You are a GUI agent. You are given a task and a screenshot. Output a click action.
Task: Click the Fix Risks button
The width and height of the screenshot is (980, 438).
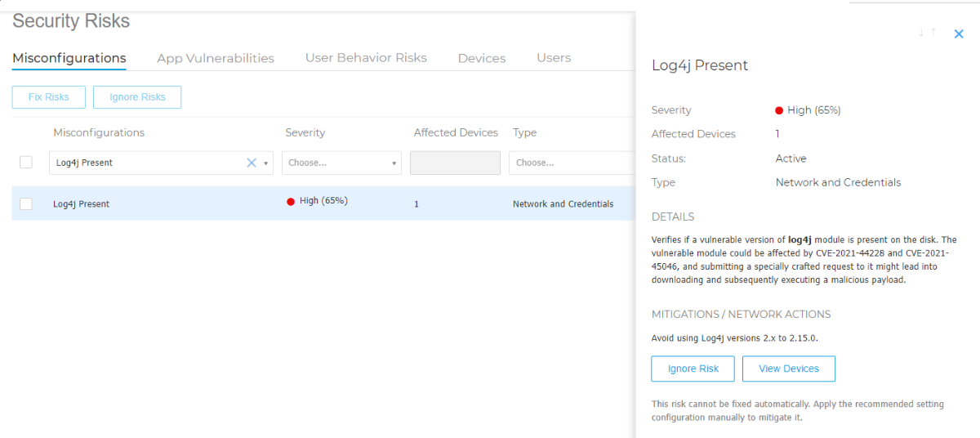coord(49,96)
